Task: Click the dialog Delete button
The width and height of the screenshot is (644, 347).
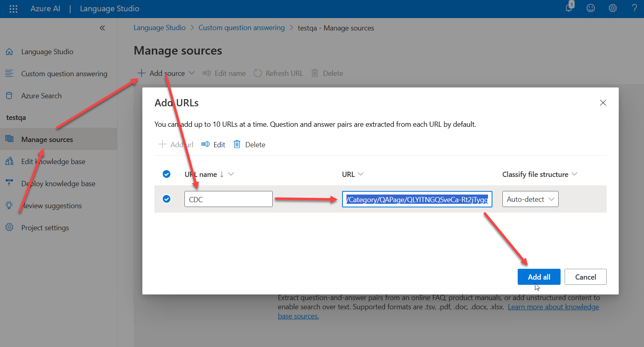Action: point(249,144)
